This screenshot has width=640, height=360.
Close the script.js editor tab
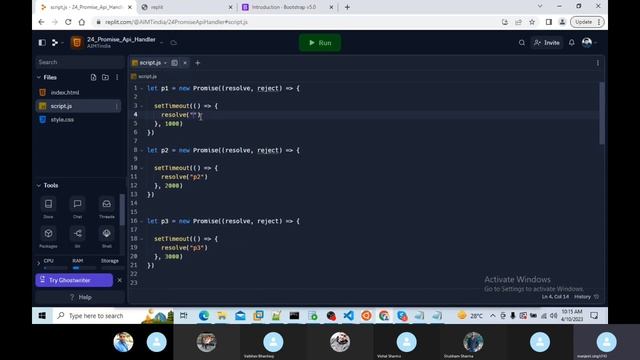tap(185, 63)
